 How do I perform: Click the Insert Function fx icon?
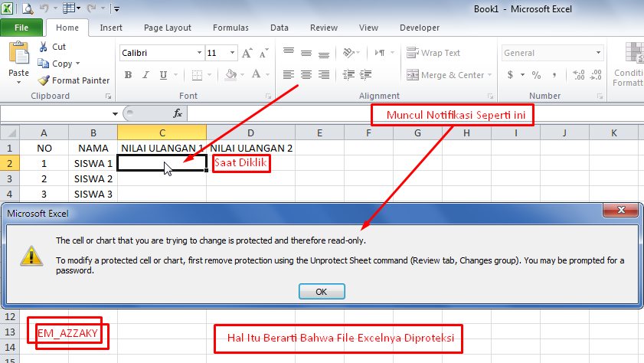tap(178, 113)
